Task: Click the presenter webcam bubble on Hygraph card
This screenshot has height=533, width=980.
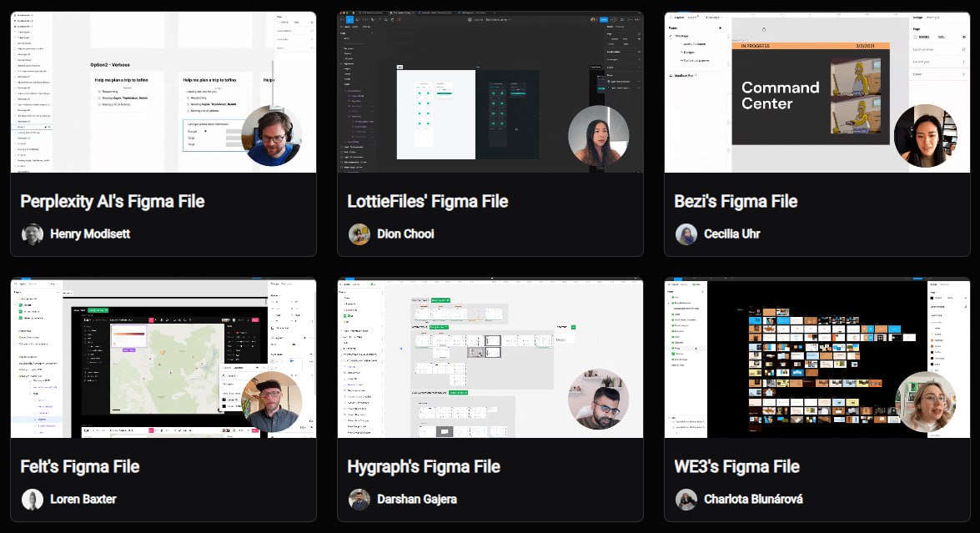Action: point(599,401)
